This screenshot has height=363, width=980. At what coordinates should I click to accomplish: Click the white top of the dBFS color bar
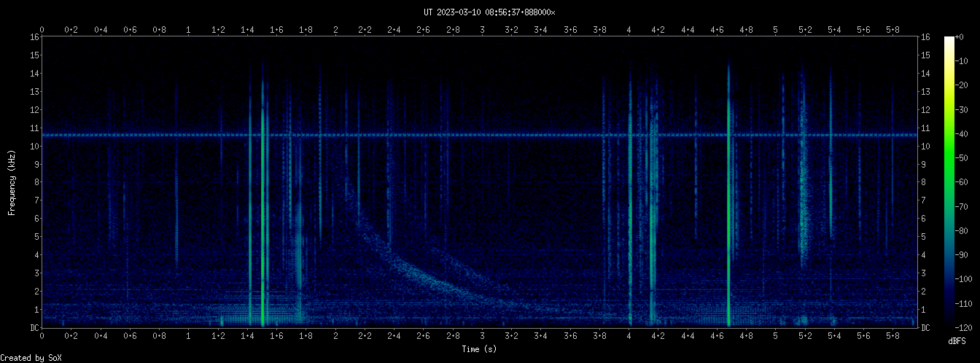click(949, 40)
